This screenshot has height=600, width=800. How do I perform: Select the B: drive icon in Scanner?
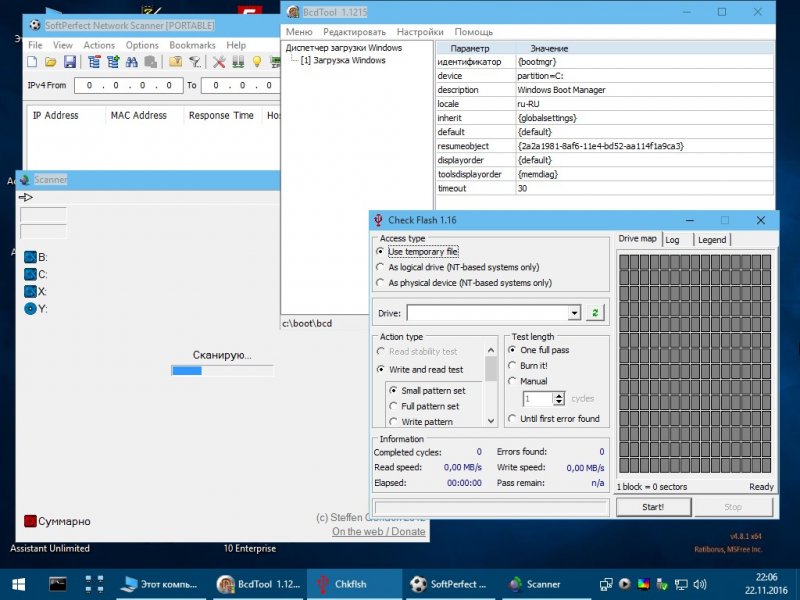(x=30, y=257)
